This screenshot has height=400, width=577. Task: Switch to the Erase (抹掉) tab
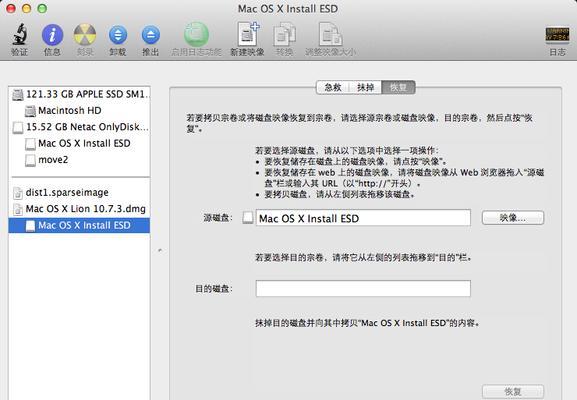tap(365, 88)
